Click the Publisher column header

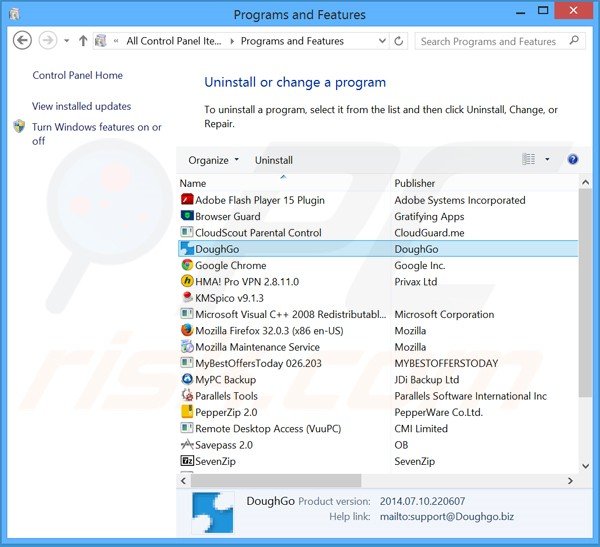click(485, 183)
